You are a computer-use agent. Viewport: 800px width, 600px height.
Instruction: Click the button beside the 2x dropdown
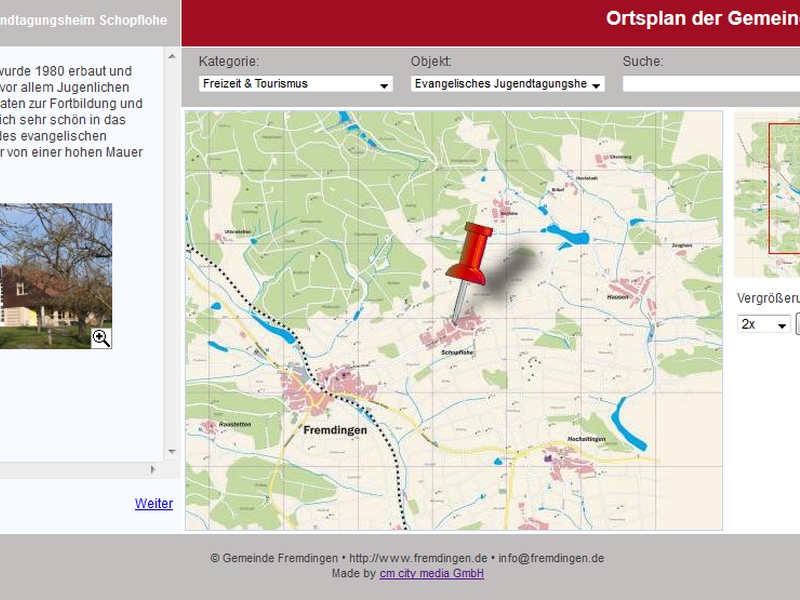pos(797,325)
